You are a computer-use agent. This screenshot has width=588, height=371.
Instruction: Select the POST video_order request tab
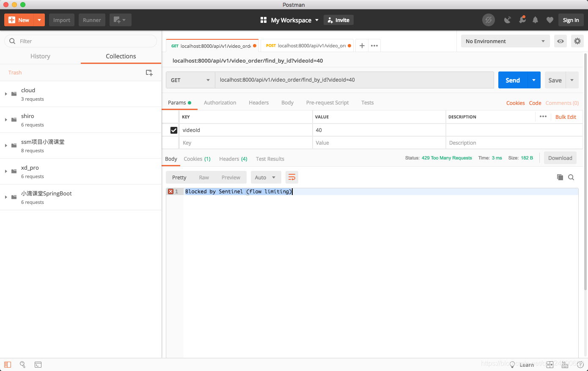pos(308,46)
